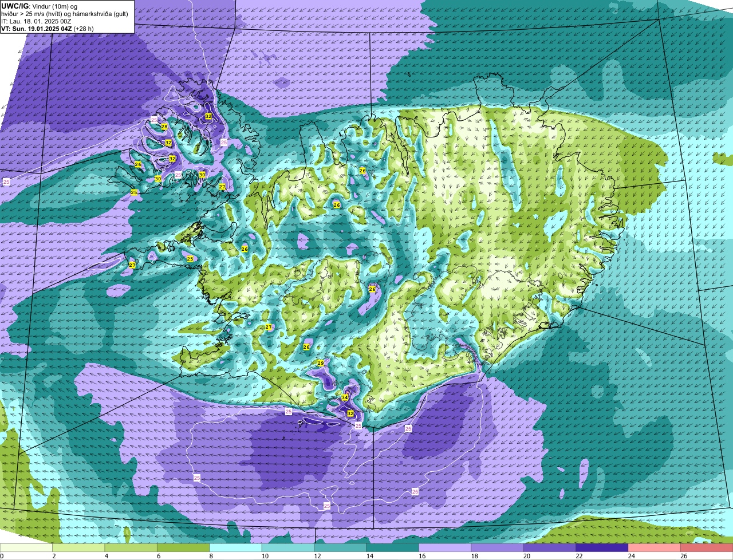Select the 8–10 m/s light cyan legend swatch
This screenshot has width=733, height=560.
pos(235,548)
